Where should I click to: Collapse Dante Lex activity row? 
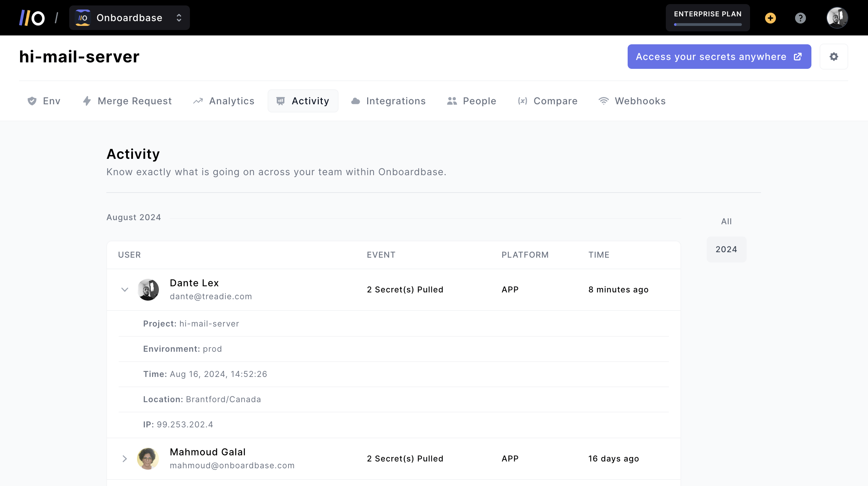[125, 290]
